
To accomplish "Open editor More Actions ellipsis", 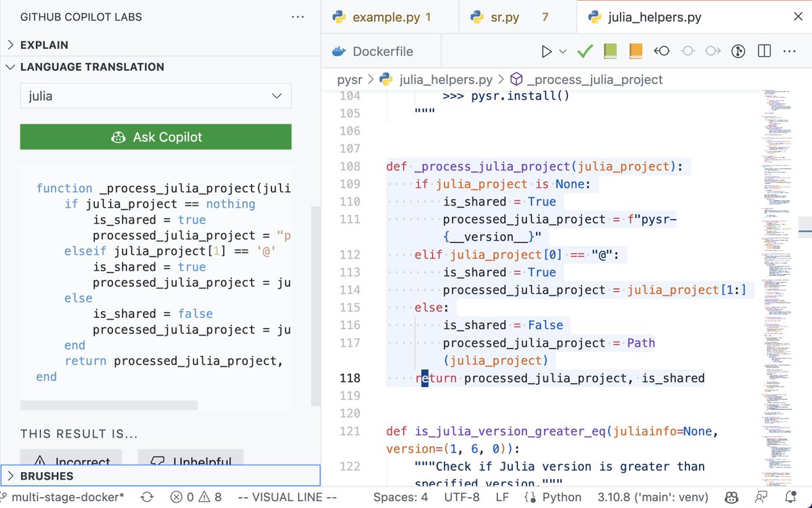I will tap(789, 51).
